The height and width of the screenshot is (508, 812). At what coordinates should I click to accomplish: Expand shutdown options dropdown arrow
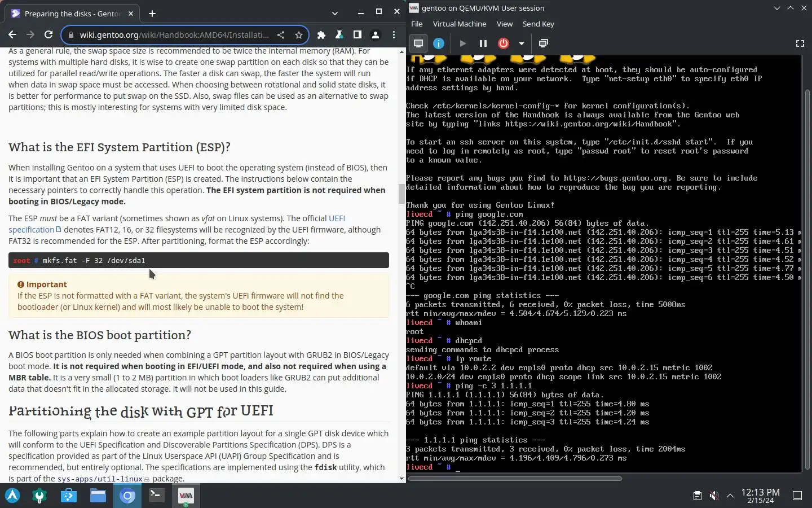(x=522, y=43)
